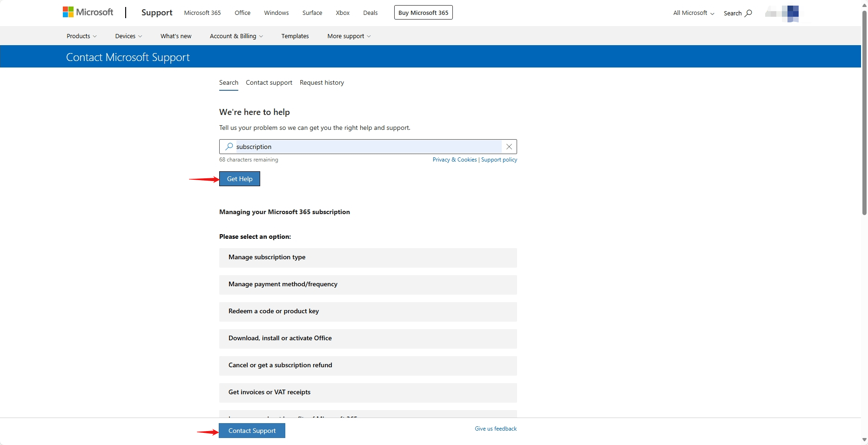This screenshot has height=445, width=868.
Task: Open Templates menu item
Action: click(295, 36)
